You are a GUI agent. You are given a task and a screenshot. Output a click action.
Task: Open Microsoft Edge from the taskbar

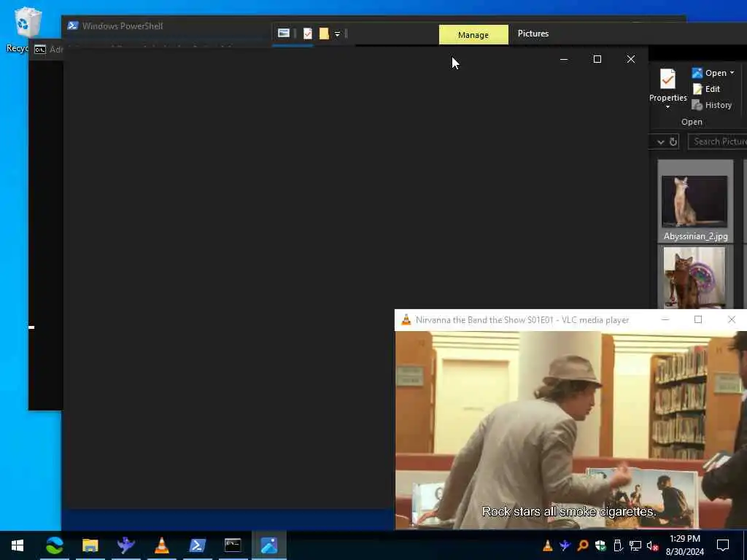54,545
